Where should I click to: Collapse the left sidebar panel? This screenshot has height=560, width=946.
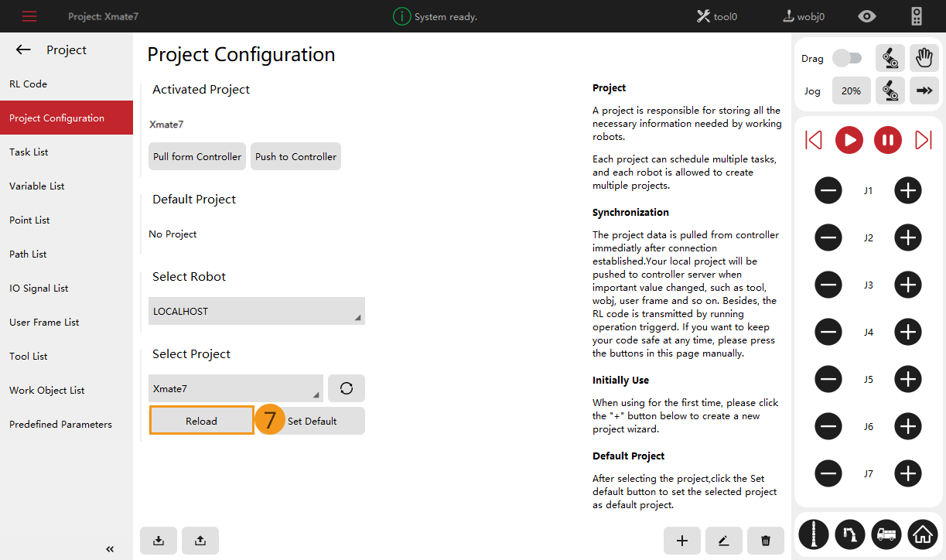pyautogui.click(x=110, y=549)
